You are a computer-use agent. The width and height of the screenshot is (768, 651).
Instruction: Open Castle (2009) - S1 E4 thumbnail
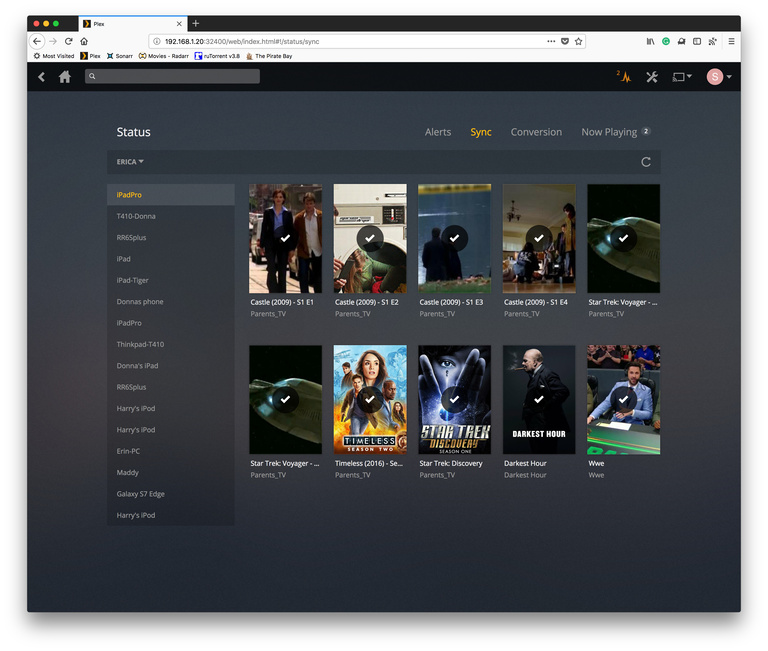(539, 239)
